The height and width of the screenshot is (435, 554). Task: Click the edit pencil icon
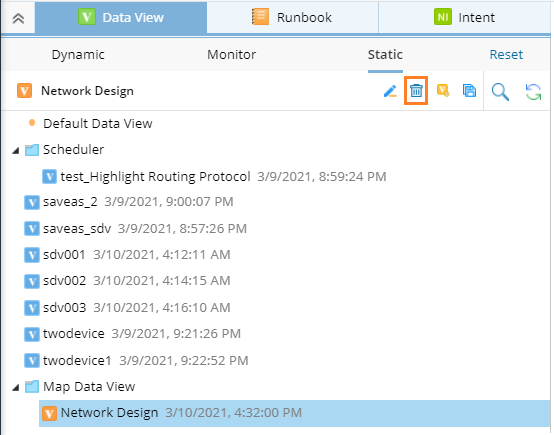pos(390,91)
